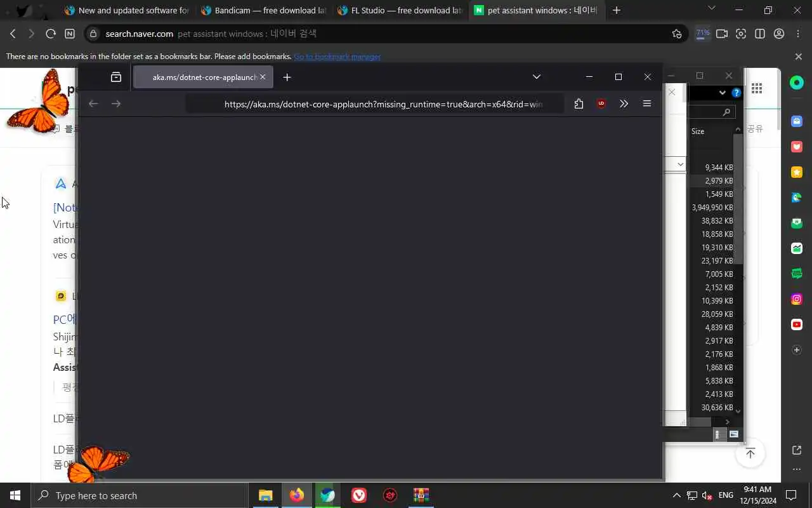
Task: Add a new sidebar app with plus
Action: [x=797, y=350]
